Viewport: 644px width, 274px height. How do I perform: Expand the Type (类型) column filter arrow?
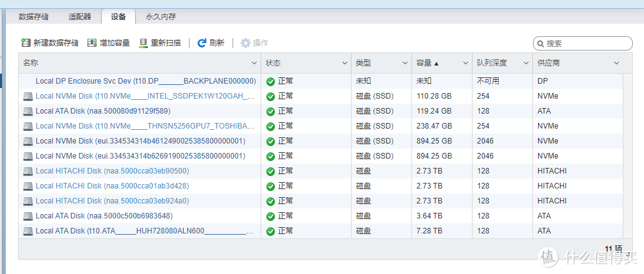(x=405, y=63)
